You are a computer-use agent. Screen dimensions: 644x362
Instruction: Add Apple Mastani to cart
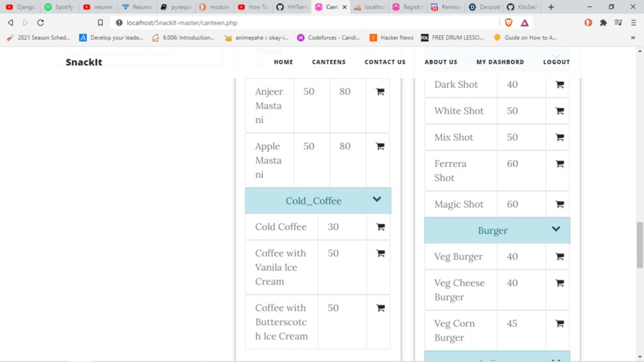click(380, 146)
